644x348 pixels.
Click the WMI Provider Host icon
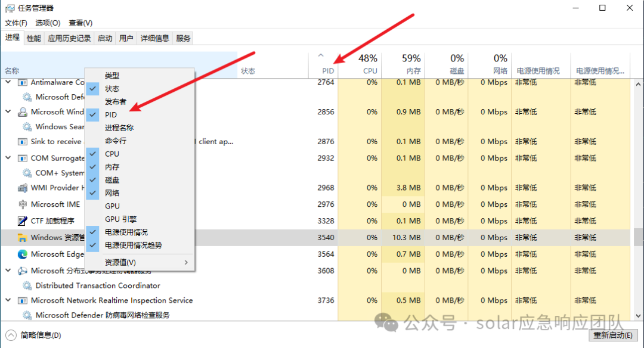point(23,188)
